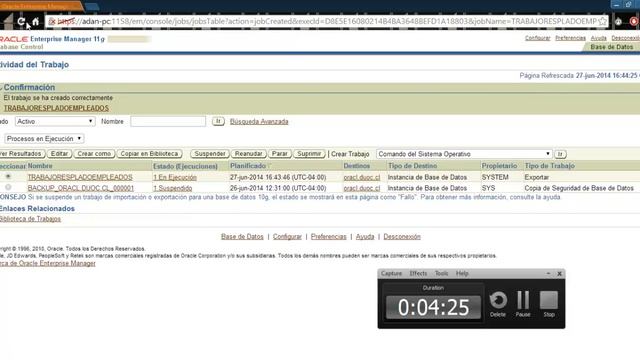Open the Help menu in the recorder
This screenshot has width=640, height=360.
click(x=462, y=273)
